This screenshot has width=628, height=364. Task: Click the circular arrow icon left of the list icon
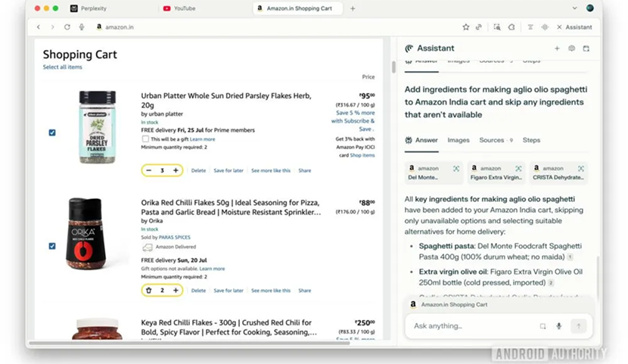pyautogui.click(x=511, y=27)
